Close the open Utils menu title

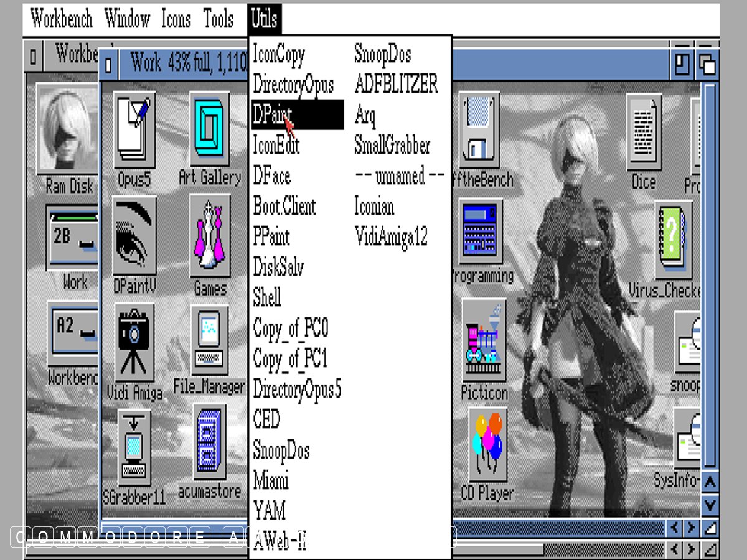[264, 19]
